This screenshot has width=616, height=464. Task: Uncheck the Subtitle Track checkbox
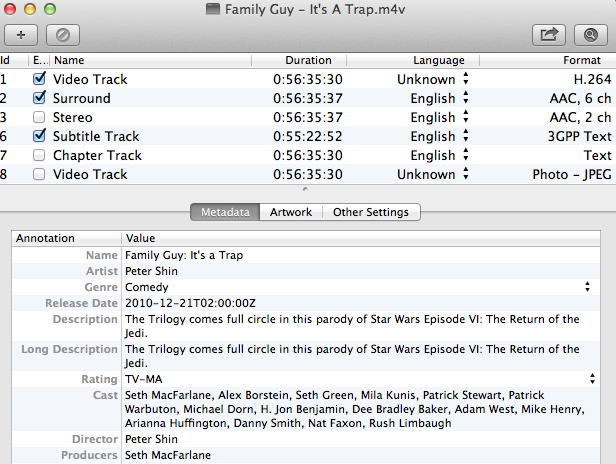pos(39,136)
